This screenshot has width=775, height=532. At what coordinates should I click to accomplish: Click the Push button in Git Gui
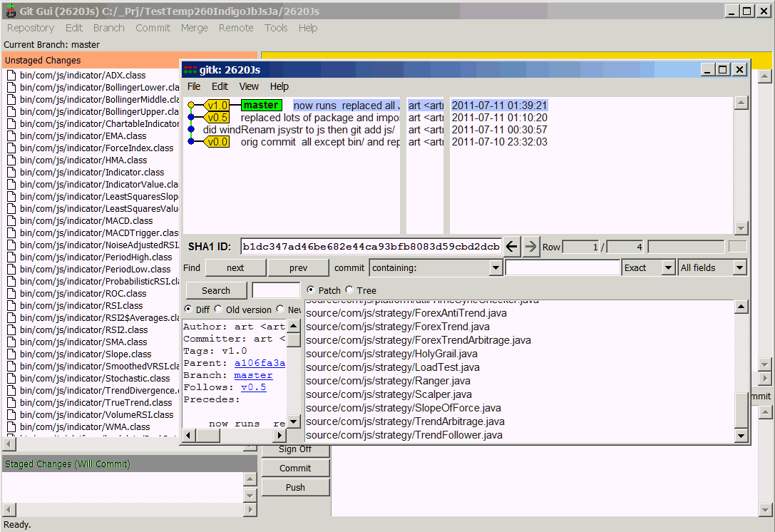pyautogui.click(x=295, y=488)
